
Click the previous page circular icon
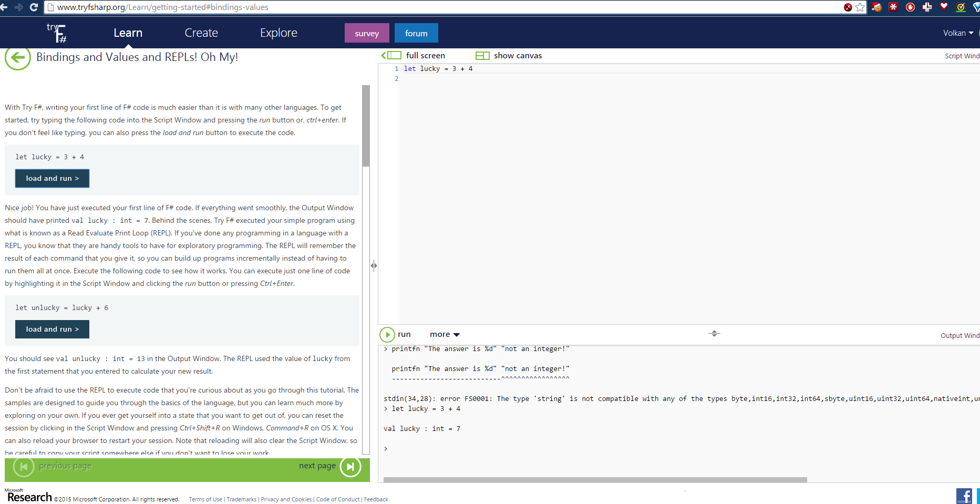pyautogui.click(x=24, y=466)
